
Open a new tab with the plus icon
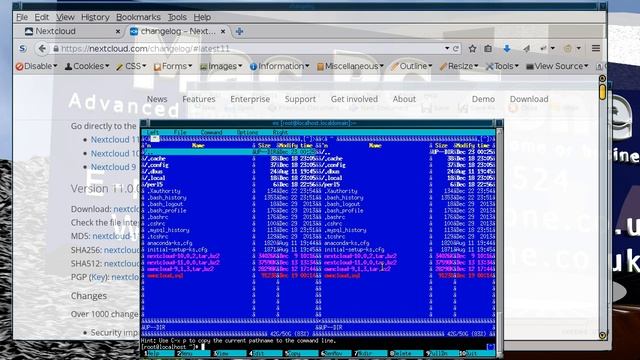[x=240, y=31]
